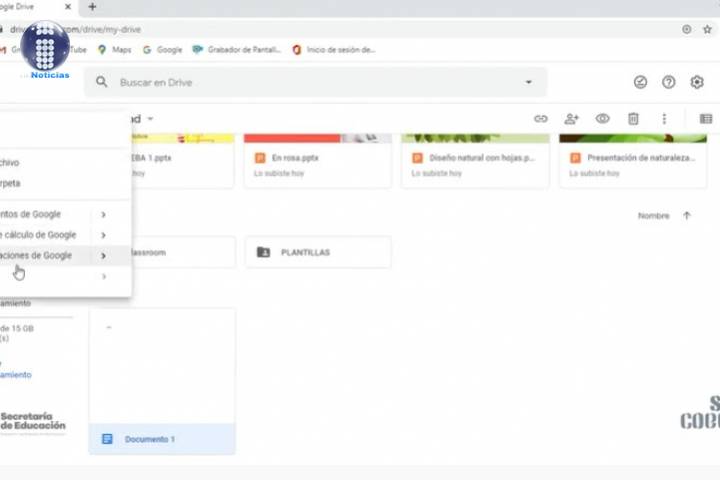720x480 pixels.
Task: Toggle sort direction arrow next to Nombre
Action: (687, 215)
